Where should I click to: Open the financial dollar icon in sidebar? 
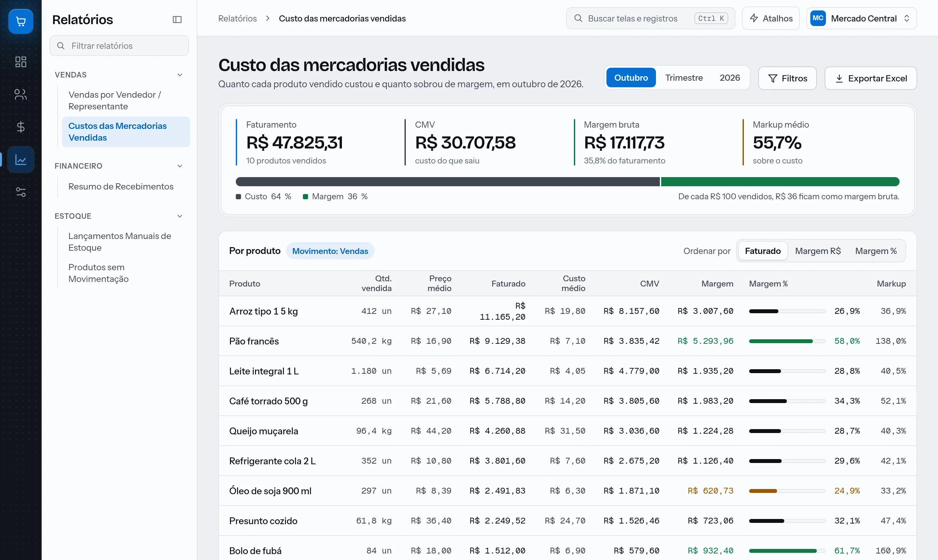point(21,127)
